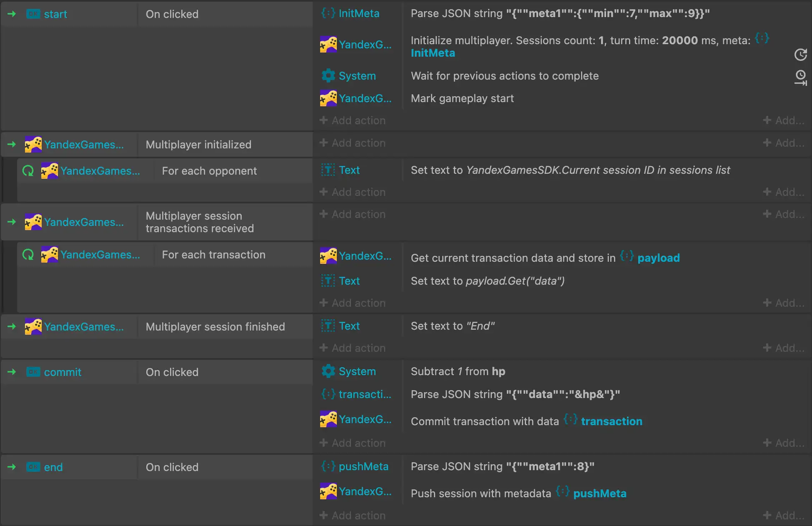
Task: Click Add action under Commit transaction
Action: point(353,443)
